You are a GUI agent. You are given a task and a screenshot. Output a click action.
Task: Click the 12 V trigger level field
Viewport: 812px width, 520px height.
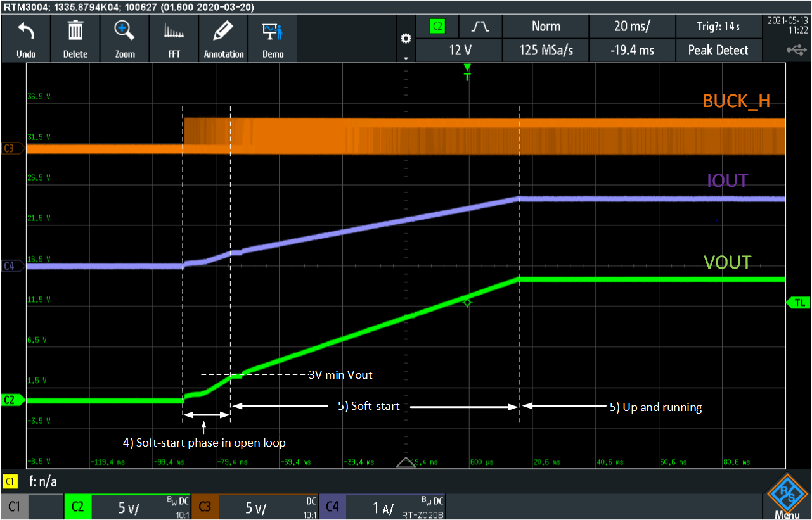coord(459,50)
